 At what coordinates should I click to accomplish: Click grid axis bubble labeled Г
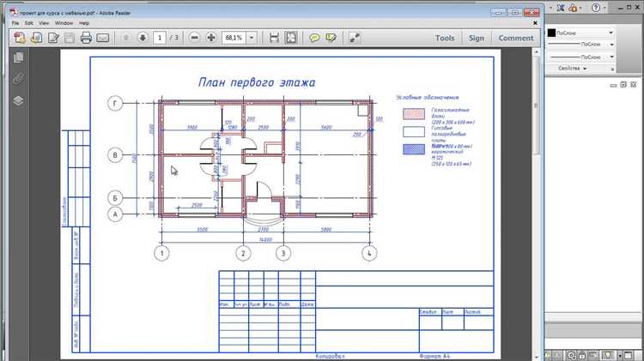pyautogui.click(x=115, y=104)
